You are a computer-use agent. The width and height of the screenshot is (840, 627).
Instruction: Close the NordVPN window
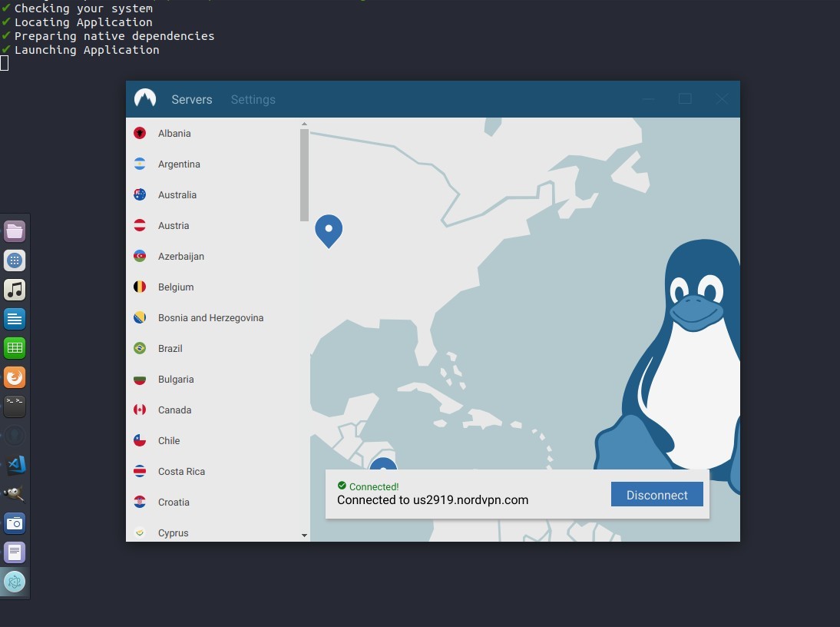[x=722, y=99]
